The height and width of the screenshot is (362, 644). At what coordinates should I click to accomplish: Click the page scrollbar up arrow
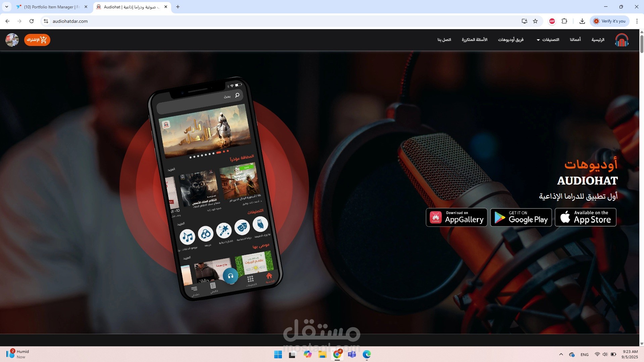(x=642, y=32)
